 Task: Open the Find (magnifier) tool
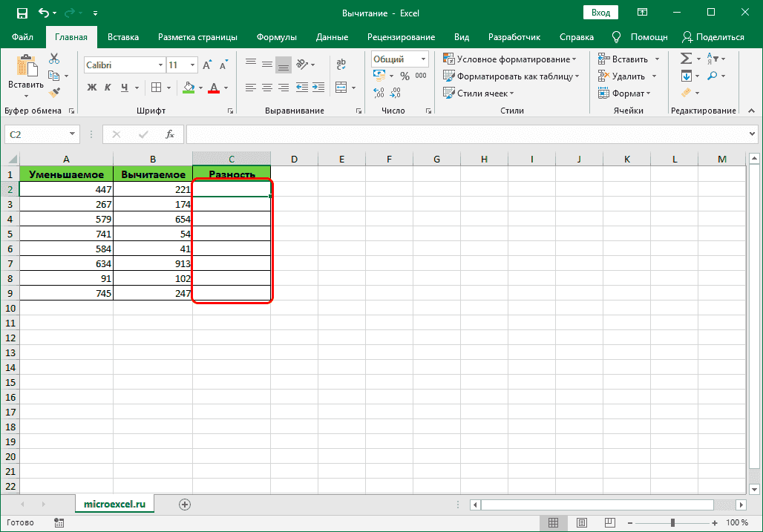click(x=713, y=74)
